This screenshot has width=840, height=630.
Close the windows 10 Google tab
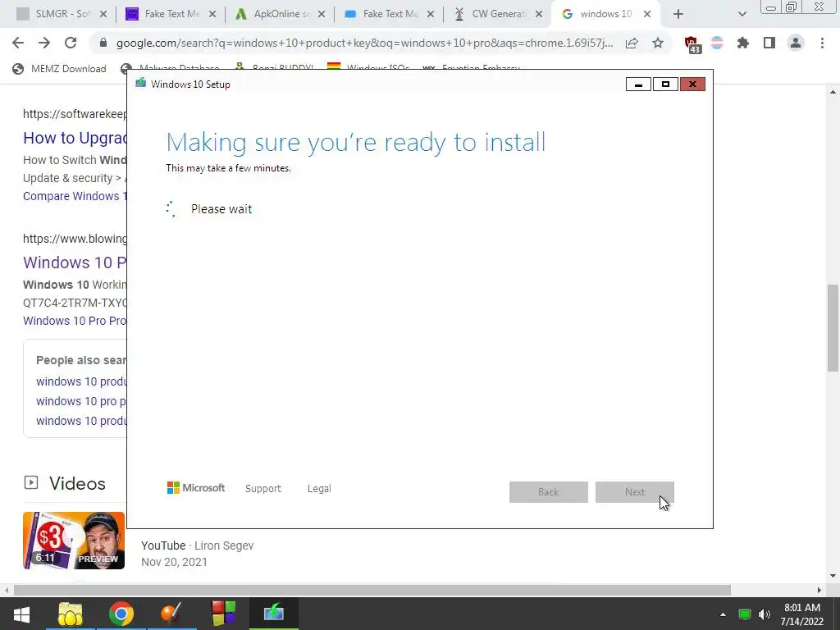[647, 15]
